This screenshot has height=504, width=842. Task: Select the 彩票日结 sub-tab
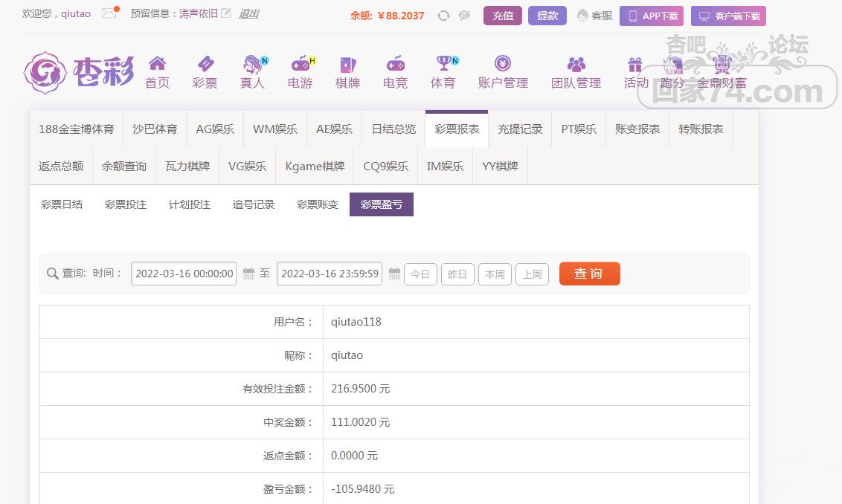click(62, 204)
